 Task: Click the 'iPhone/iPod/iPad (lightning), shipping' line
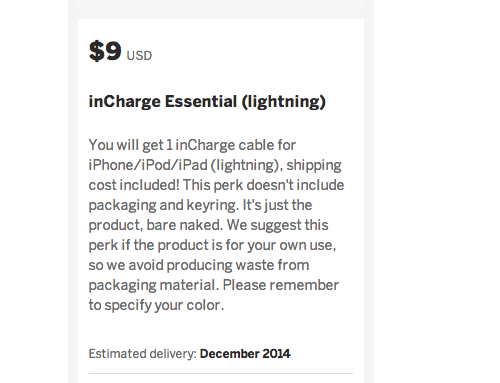pos(215,165)
